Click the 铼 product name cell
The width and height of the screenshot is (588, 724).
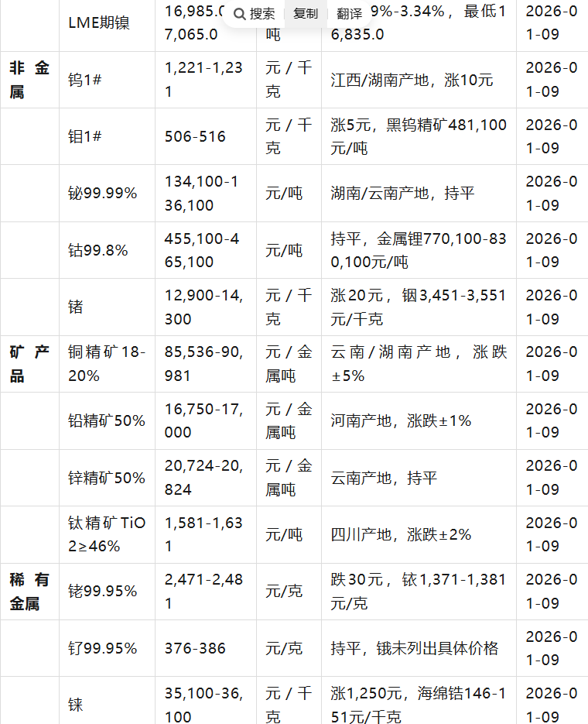(x=76, y=705)
